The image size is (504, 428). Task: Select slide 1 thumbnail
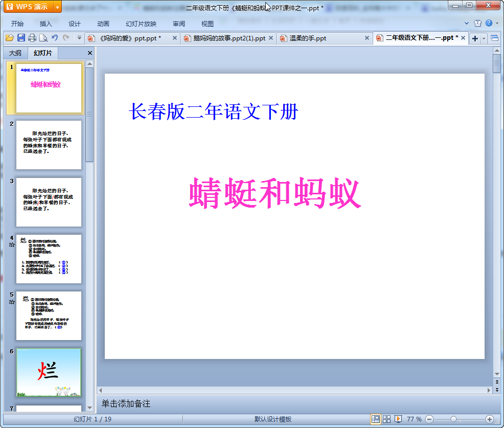coord(49,88)
